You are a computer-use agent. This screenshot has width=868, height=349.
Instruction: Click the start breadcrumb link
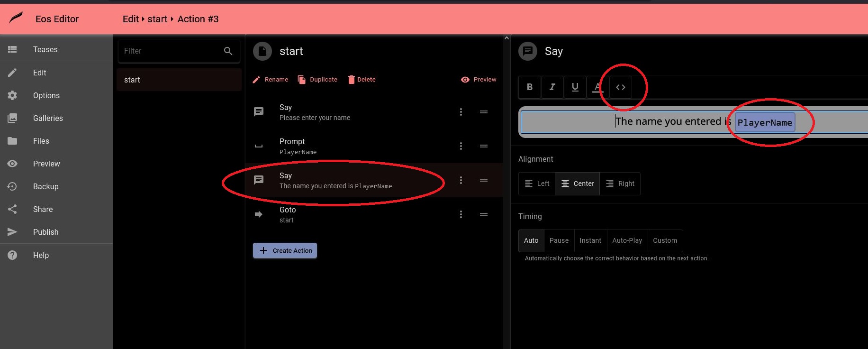[157, 19]
